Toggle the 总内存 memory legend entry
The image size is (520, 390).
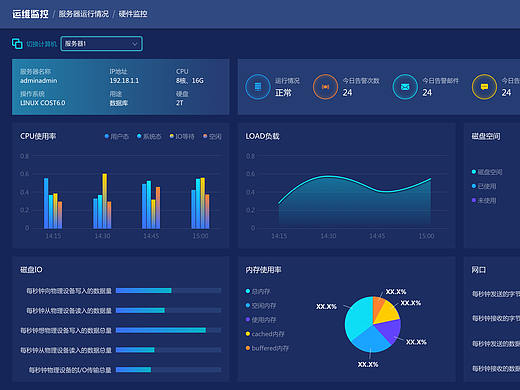pos(258,292)
